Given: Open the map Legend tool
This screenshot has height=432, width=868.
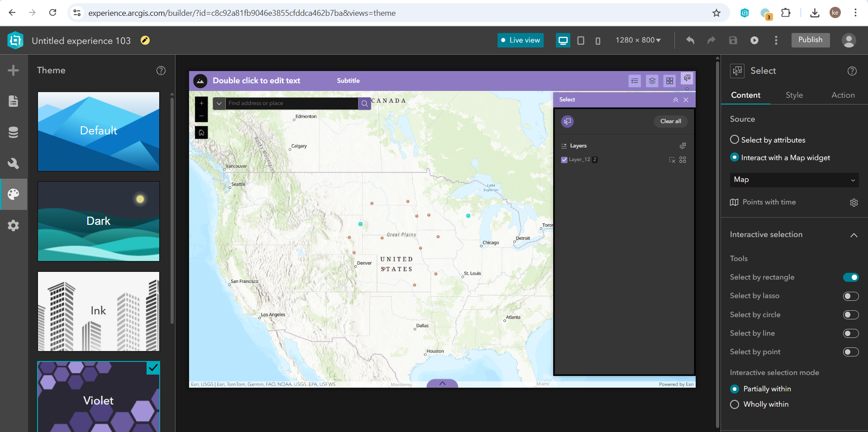Looking at the screenshot, I should tap(635, 81).
